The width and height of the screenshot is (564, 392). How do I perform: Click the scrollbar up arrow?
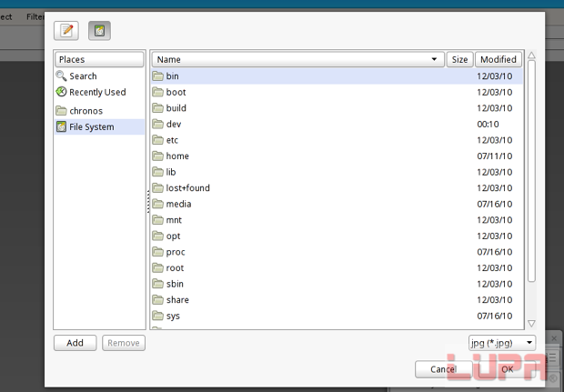[531, 55]
